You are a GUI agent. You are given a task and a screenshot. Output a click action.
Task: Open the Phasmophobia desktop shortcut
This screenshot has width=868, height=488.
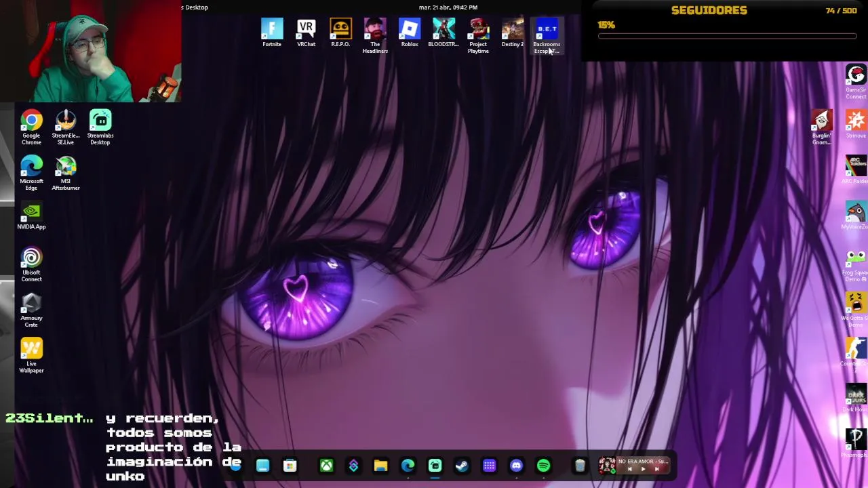[856, 443]
